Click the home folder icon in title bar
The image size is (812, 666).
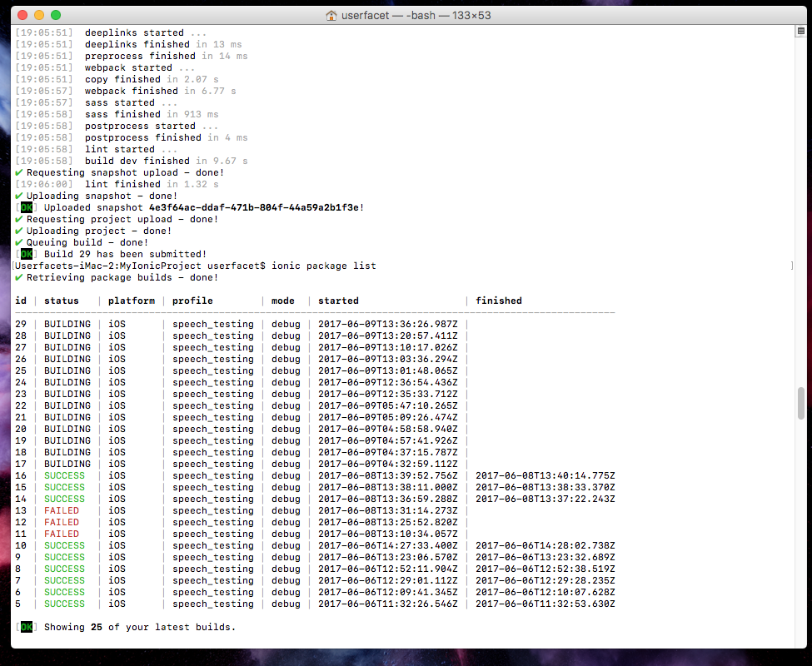331,16
